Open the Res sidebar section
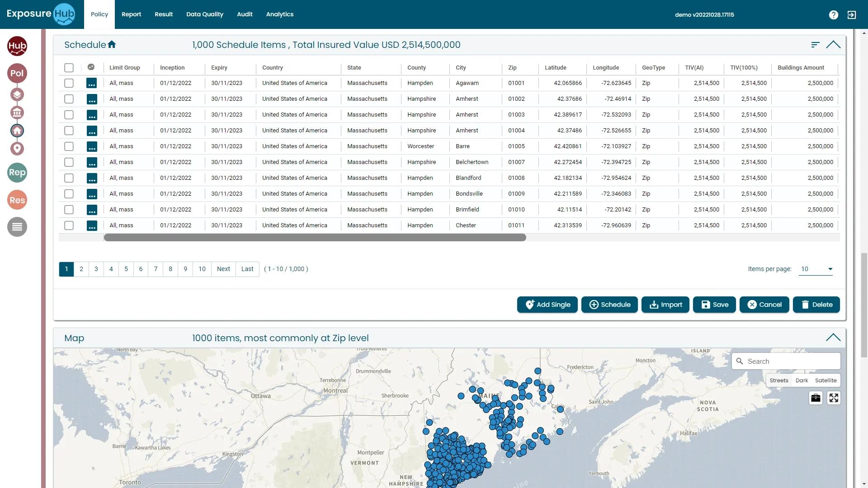The width and height of the screenshot is (868, 488). [x=17, y=200]
